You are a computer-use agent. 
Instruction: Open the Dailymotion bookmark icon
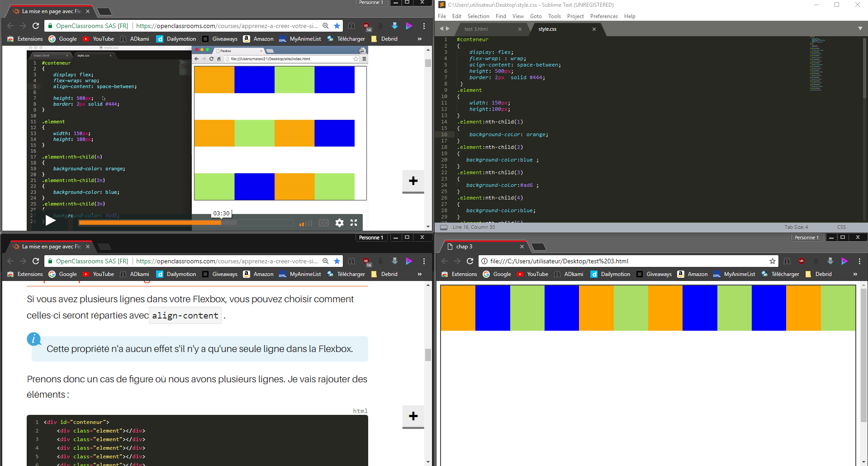(x=160, y=39)
